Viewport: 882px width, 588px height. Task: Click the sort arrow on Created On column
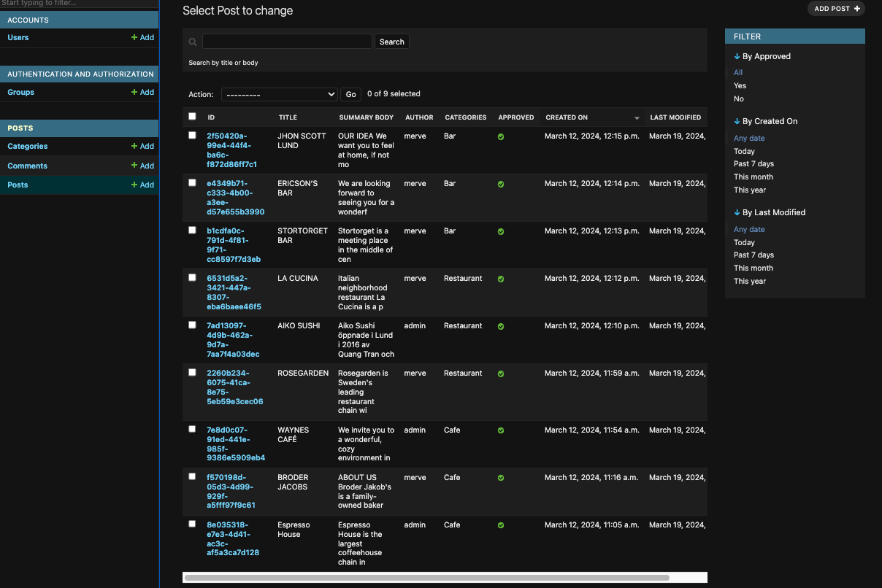coord(637,118)
